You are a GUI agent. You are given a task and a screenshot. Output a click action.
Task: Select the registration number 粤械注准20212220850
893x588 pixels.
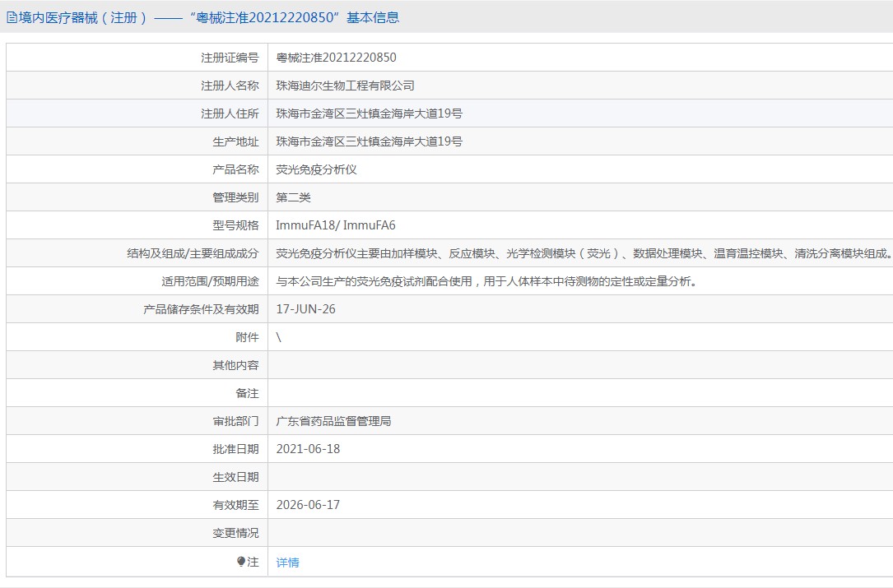tap(336, 58)
